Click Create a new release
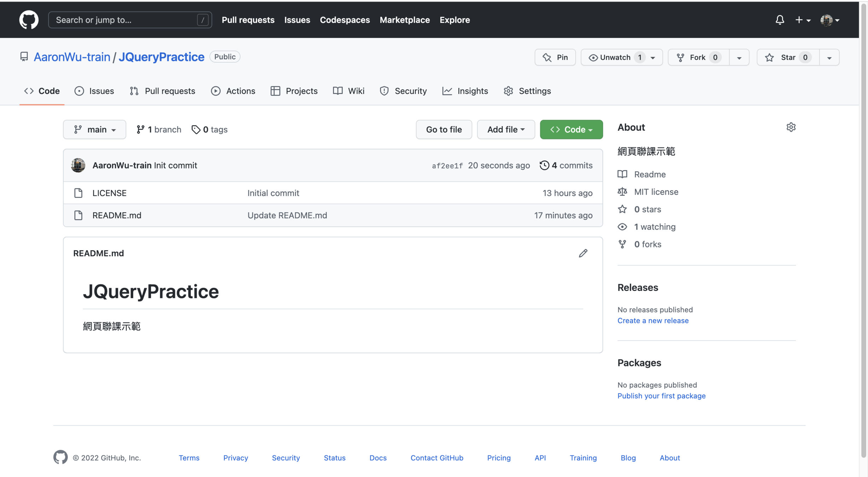Image resolution: width=868 pixels, height=477 pixels. tap(653, 320)
